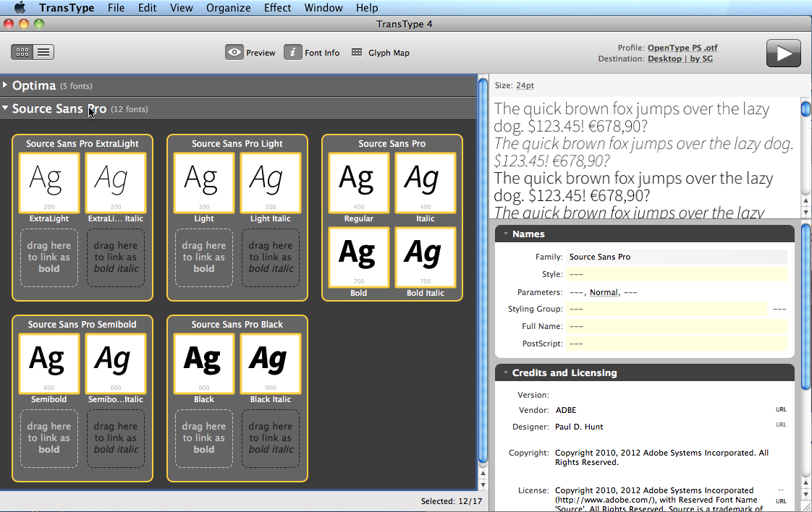Click Light group's bold italic drop slot
The width and height of the screenshot is (812, 512).
tap(271, 257)
